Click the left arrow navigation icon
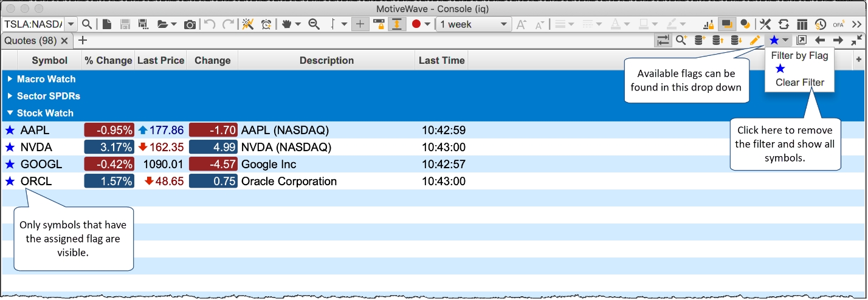This screenshot has width=868, height=300. tap(820, 40)
